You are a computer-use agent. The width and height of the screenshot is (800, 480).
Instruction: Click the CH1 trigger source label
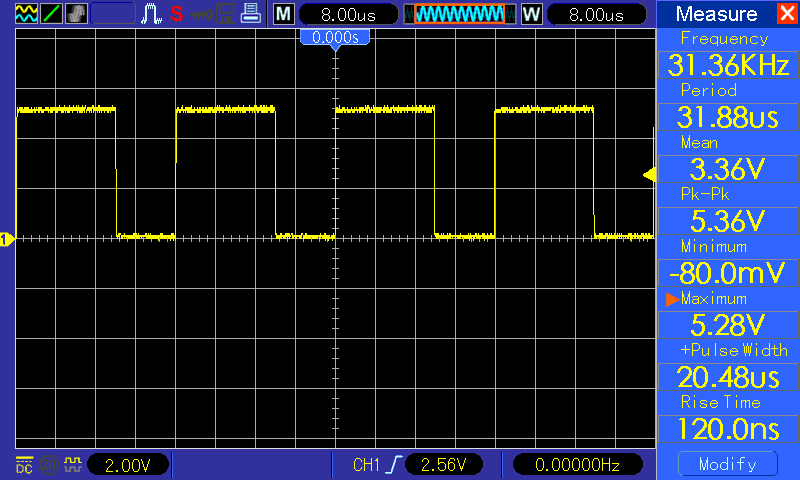(x=366, y=465)
